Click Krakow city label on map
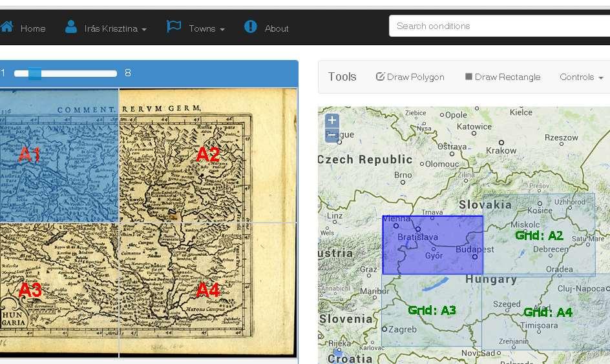The width and height of the screenshot is (610, 364). pos(501,151)
